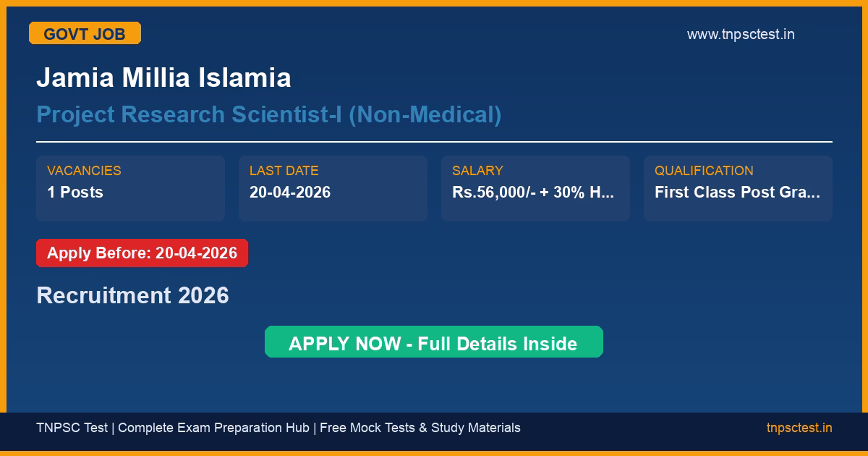868x456 pixels.
Task: Click the SALARY label
Action: coord(477,171)
